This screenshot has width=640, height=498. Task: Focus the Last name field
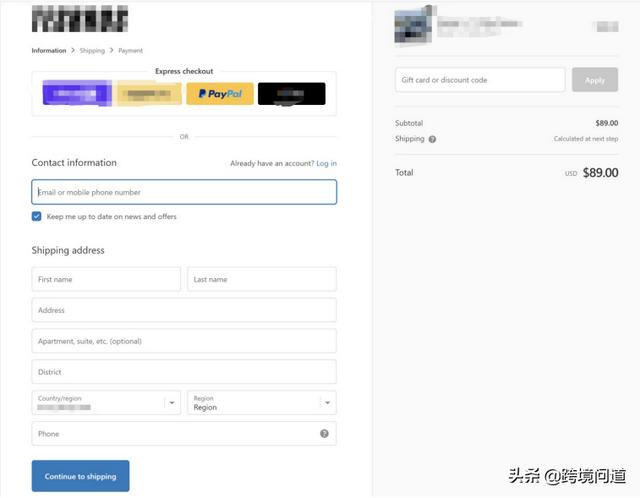(262, 279)
